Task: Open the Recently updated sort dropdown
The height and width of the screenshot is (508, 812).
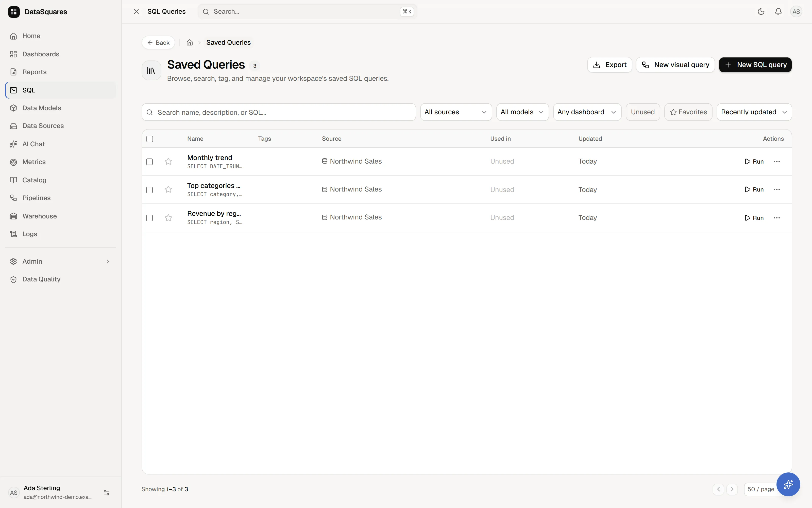Action: 754,112
